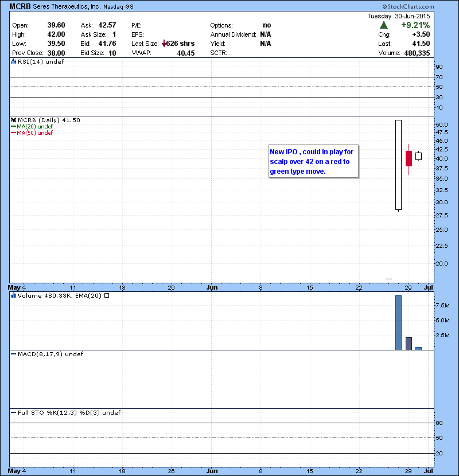
Task: Click the Bid Size value 10
Action: point(112,53)
